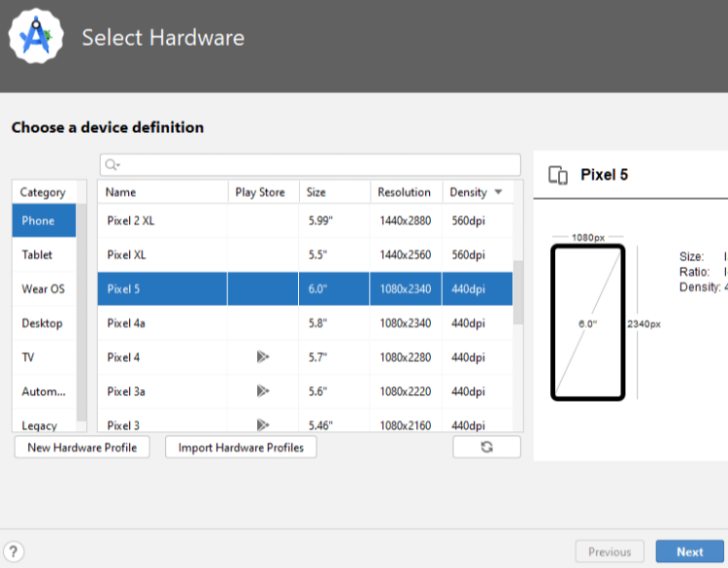Screen dimensions: 728x568
Task: Sort by the Size column header
Action: [335, 192]
